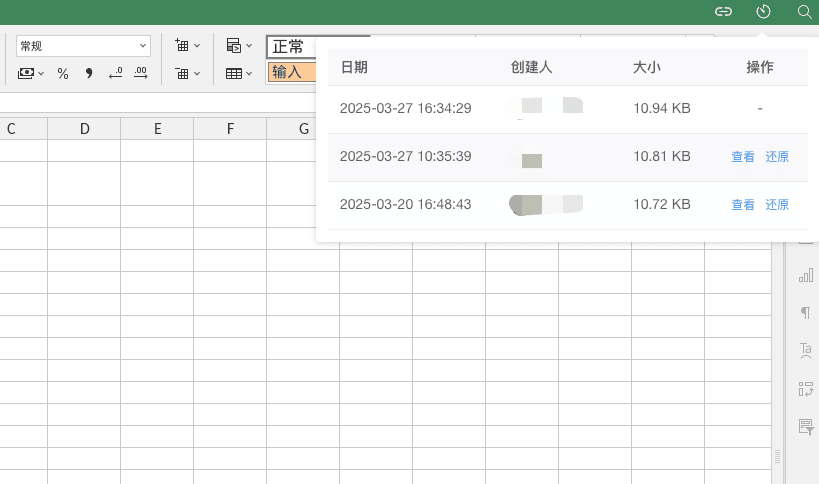Image resolution: width=819 pixels, height=484 pixels.
Task: Click the 10.72 KB size value
Action: click(x=662, y=204)
